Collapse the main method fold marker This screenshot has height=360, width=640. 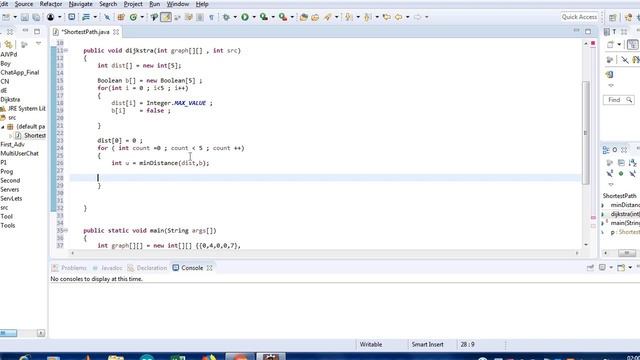pyautogui.click(x=66, y=231)
